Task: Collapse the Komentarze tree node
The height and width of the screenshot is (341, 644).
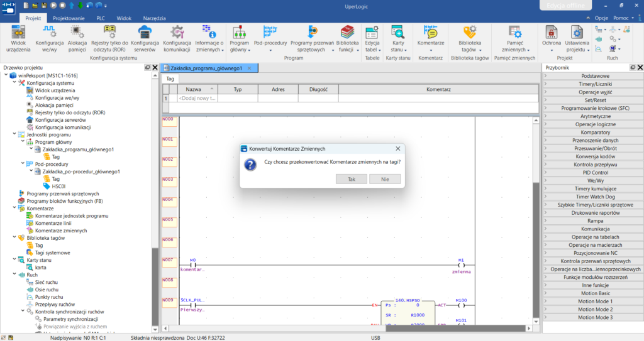Action: [14, 208]
